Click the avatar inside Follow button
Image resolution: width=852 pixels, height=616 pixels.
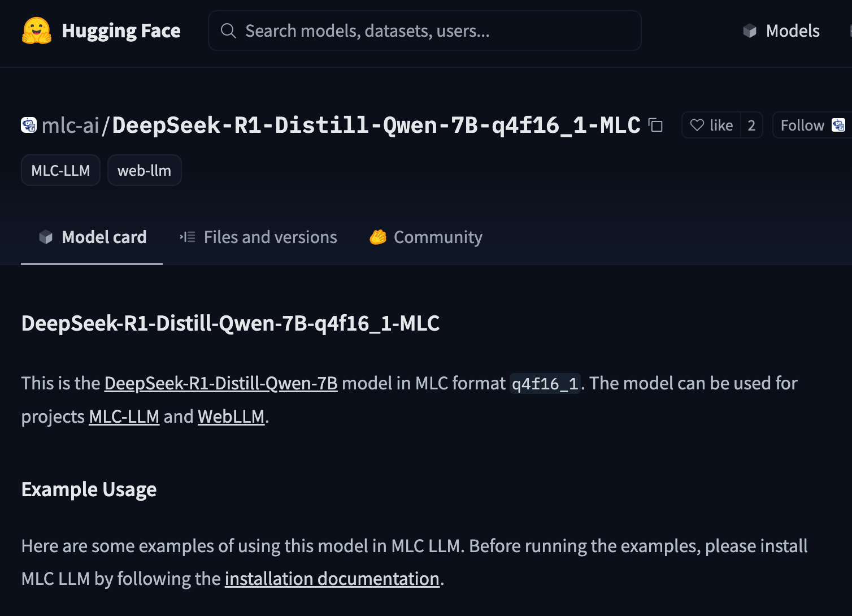(x=839, y=125)
